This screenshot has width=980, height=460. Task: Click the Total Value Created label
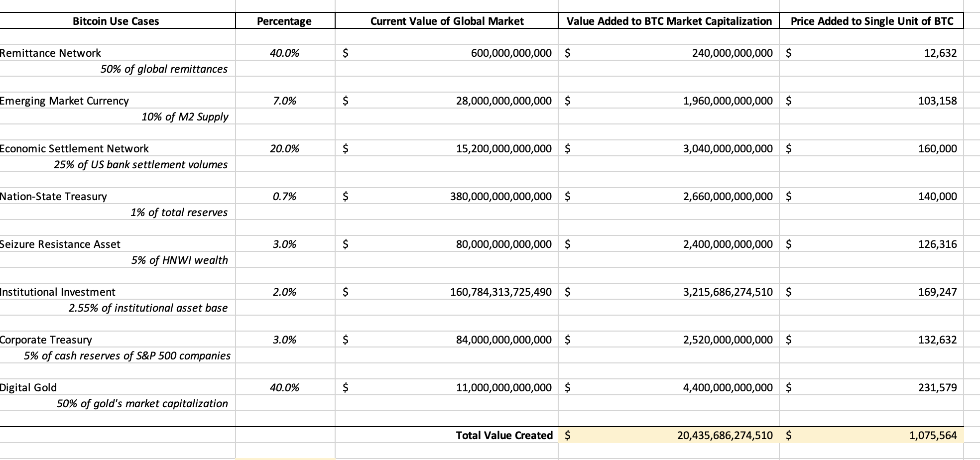click(x=504, y=435)
